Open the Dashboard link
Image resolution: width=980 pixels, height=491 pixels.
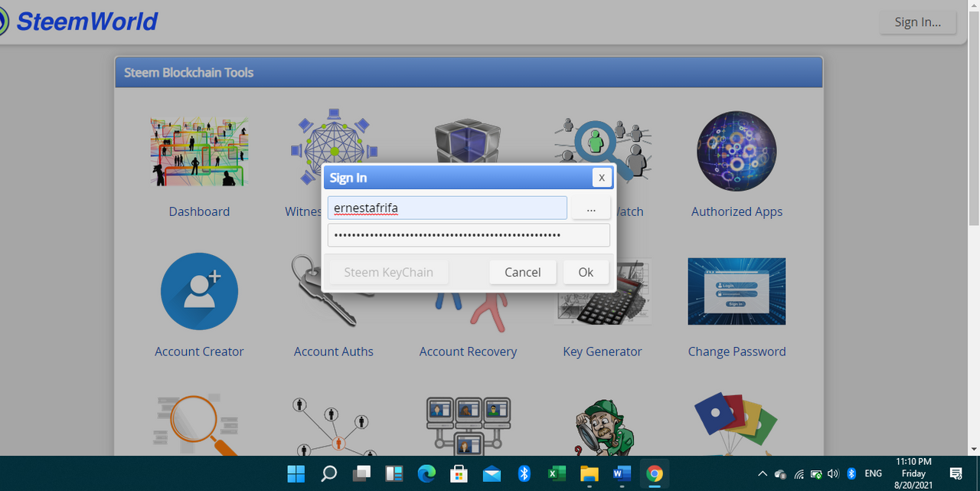(199, 211)
